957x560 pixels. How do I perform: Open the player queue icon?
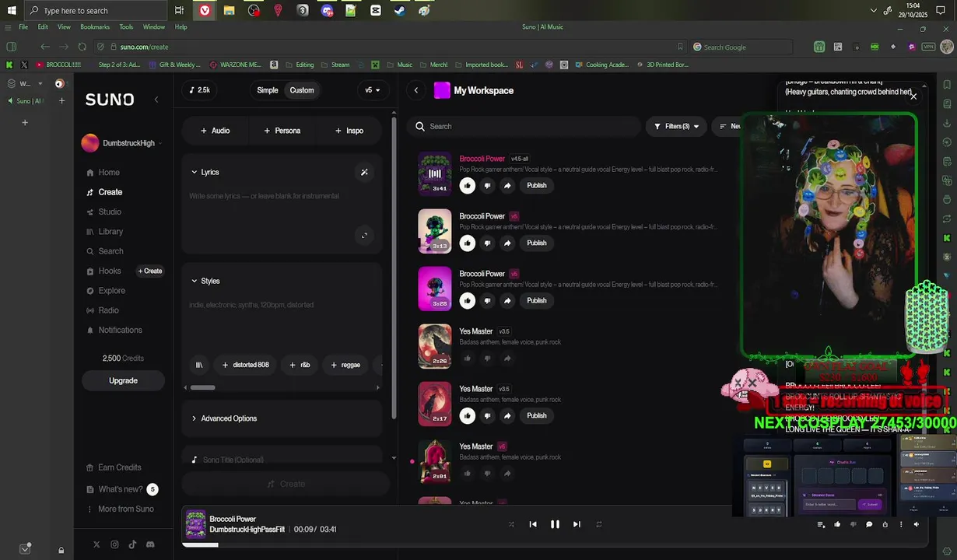coord(821,524)
